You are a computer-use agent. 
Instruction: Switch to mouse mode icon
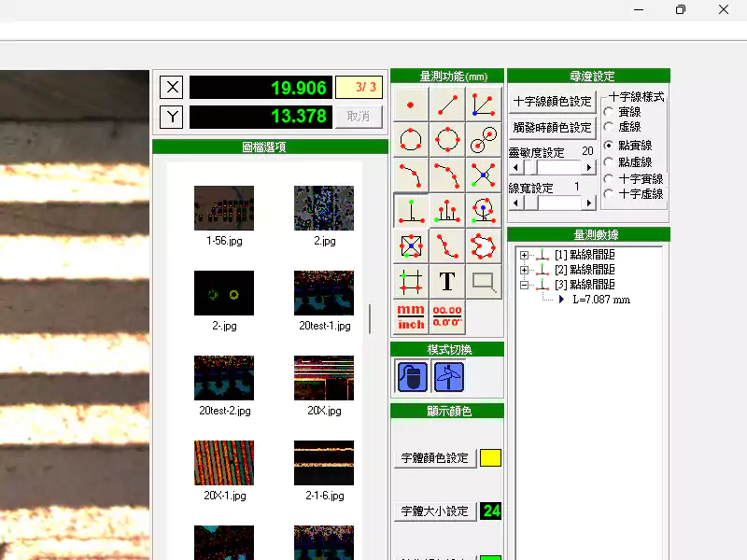click(413, 376)
